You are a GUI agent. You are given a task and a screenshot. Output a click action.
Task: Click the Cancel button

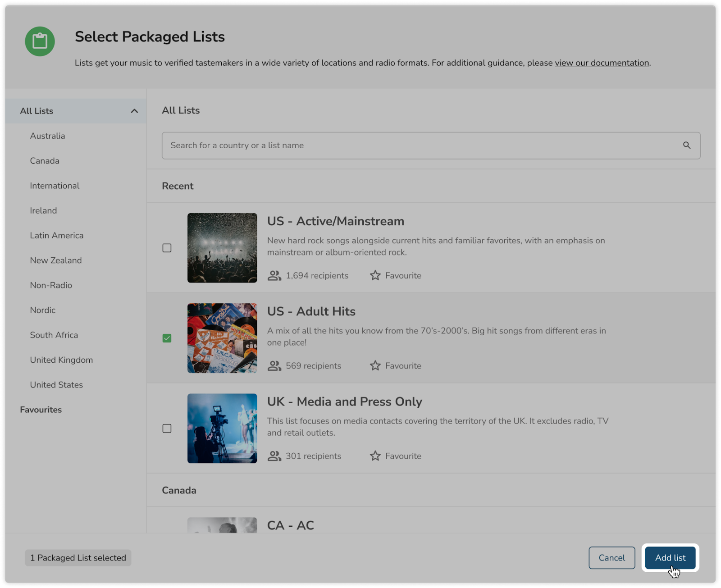pos(611,557)
